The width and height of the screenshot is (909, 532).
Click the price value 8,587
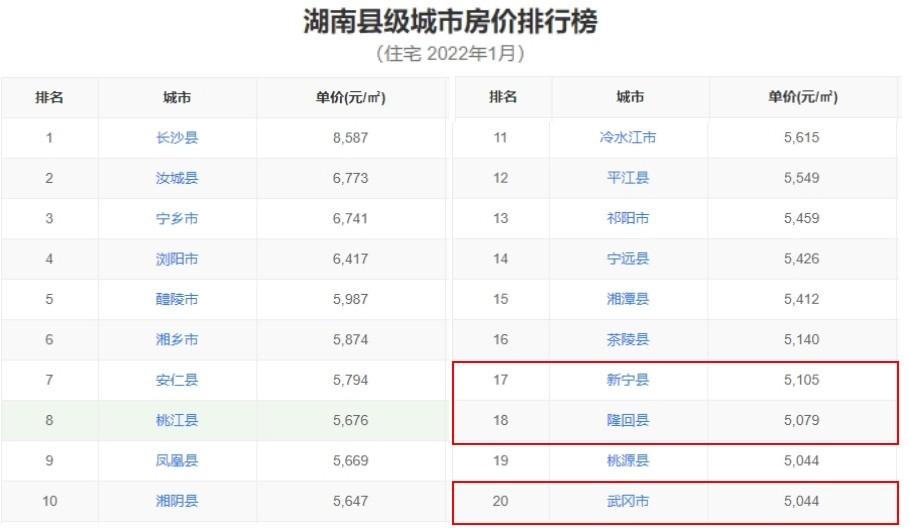(350, 138)
